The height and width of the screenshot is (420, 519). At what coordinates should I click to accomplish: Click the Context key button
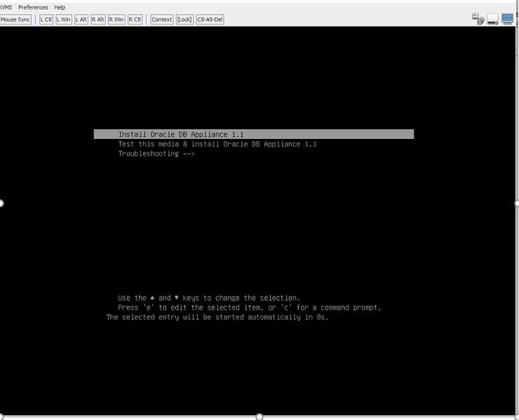coord(161,20)
